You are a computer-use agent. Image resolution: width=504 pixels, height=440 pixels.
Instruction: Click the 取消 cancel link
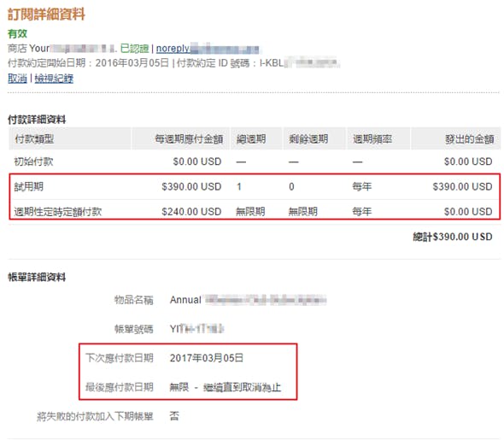(x=17, y=78)
